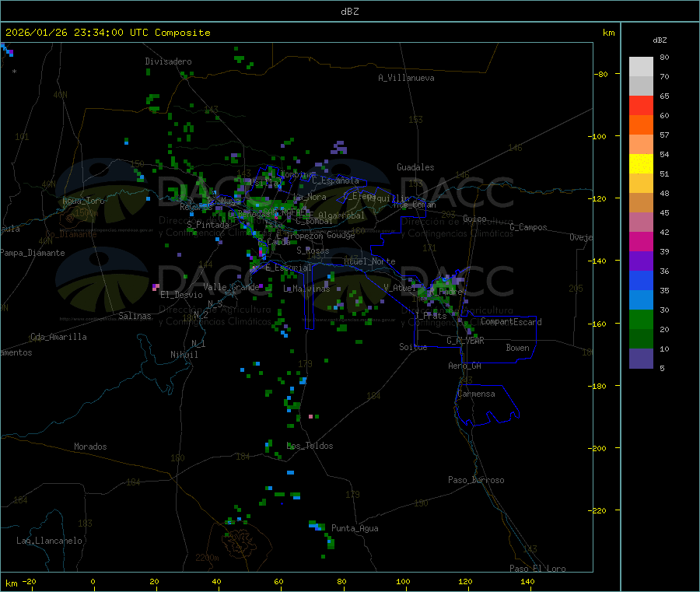The height and width of the screenshot is (592, 700).
Task: Click the Nihuil location label
Action: pyautogui.click(x=184, y=355)
